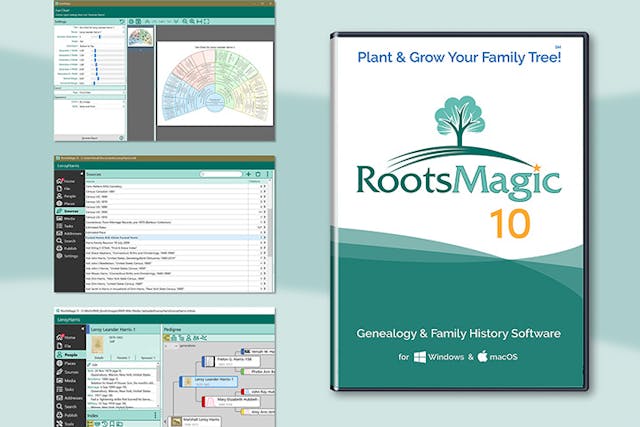The height and width of the screenshot is (427, 640).
Task: Select the highlighted Sources sidebar item
Action: (x=69, y=211)
